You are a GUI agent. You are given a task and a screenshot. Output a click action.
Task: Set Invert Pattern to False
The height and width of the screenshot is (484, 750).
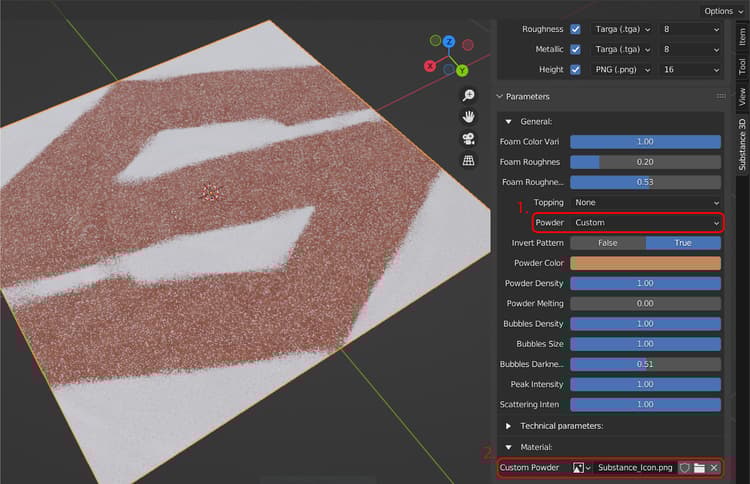608,243
